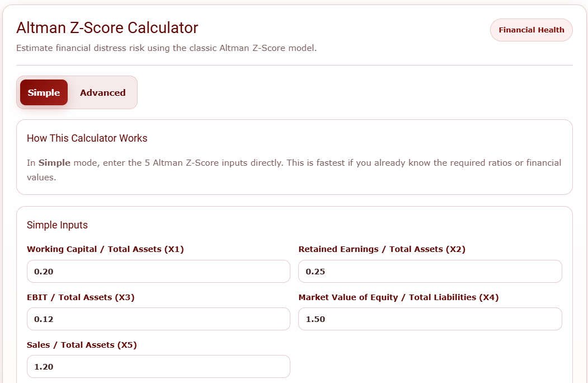The image size is (588, 383).
Task: Switch to the Advanced mode tab
Action: 102,93
